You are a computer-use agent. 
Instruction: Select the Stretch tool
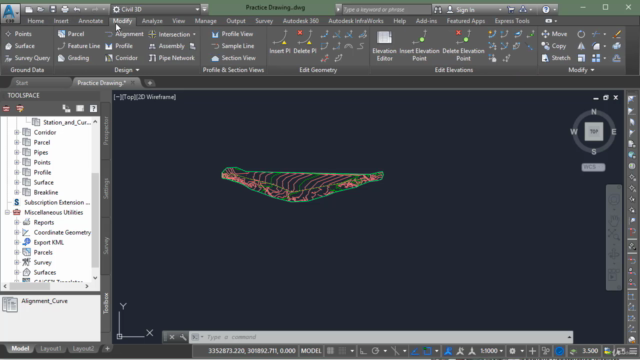click(x=556, y=58)
